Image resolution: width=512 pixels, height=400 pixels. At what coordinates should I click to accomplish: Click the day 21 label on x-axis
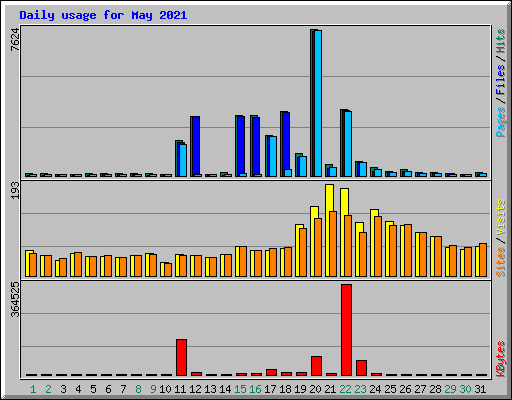click(330, 389)
